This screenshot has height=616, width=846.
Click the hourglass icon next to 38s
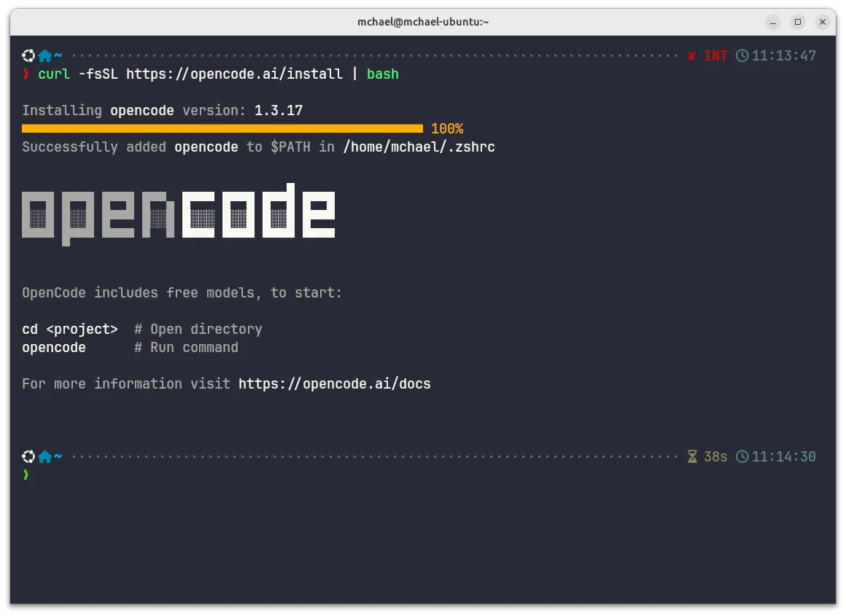[x=691, y=456]
